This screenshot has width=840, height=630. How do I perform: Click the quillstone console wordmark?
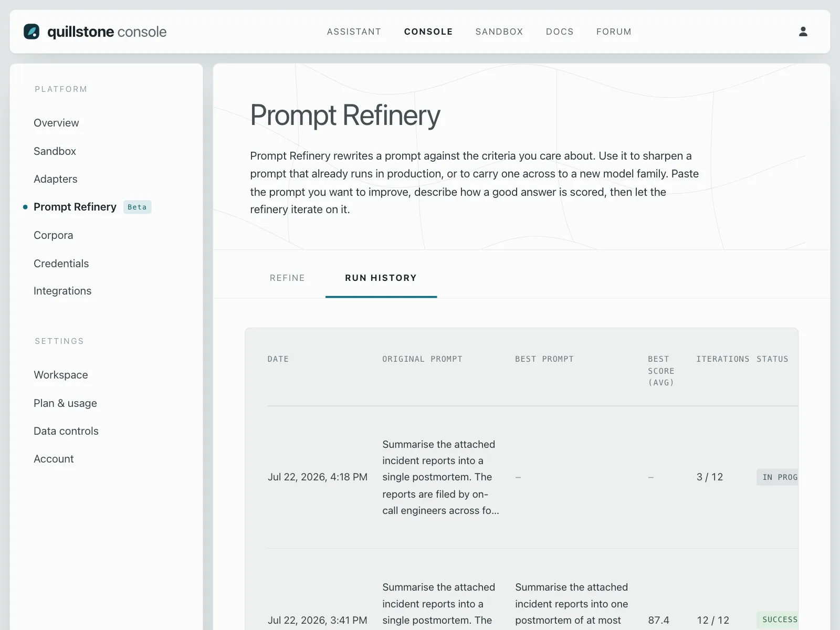(107, 31)
